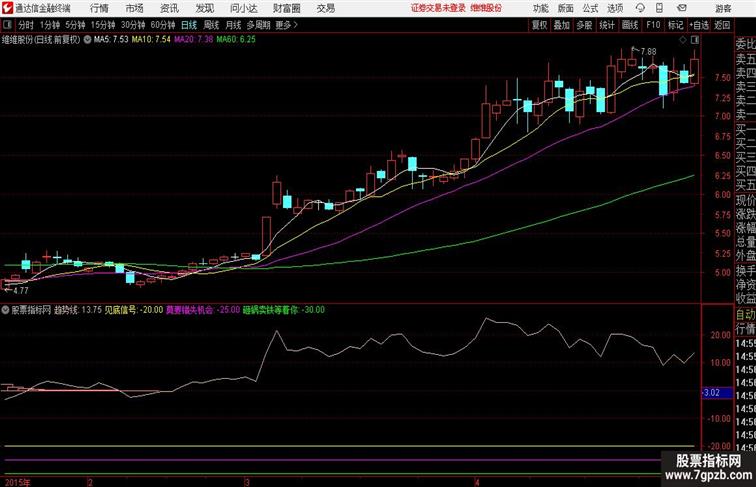Click the 游客 user account label
Screen dimensions: 756x487
coord(723,8)
